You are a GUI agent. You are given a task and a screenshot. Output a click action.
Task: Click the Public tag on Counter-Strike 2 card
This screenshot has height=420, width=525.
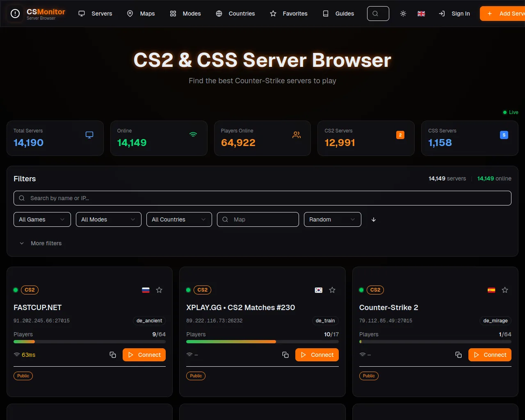pyautogui.click(x=369, y=376)
